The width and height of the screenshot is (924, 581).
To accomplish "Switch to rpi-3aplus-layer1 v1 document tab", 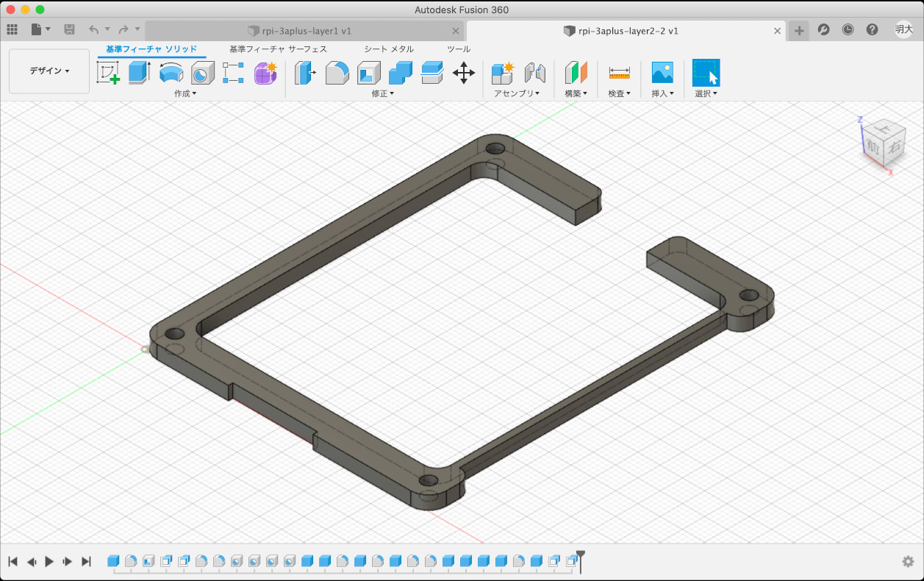I will 305,31.
